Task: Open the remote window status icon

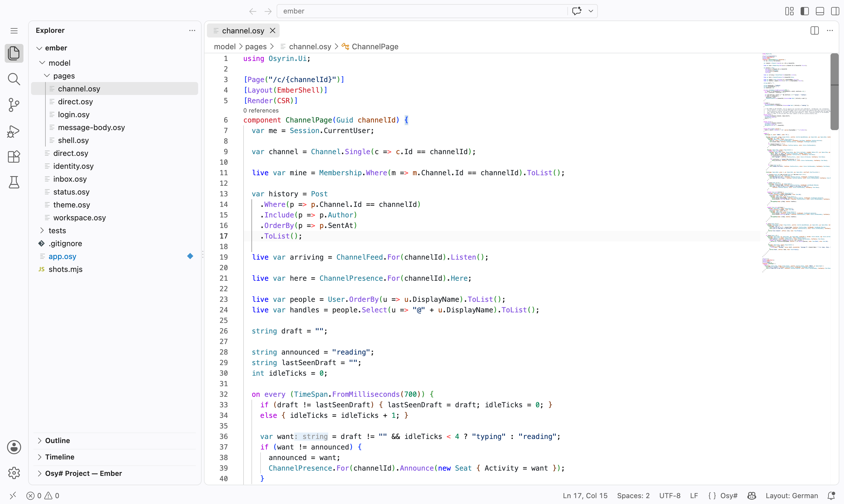Action: [x=13, y=496]
